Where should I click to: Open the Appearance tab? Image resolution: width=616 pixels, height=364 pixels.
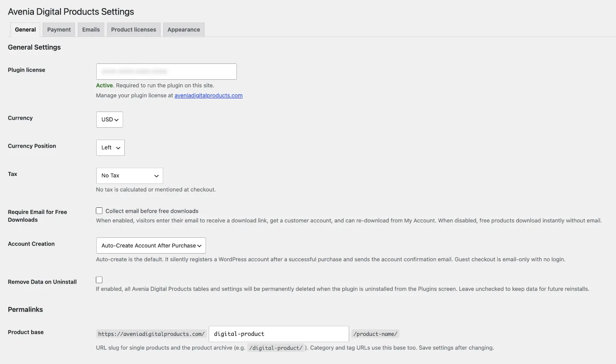point(184,30)
